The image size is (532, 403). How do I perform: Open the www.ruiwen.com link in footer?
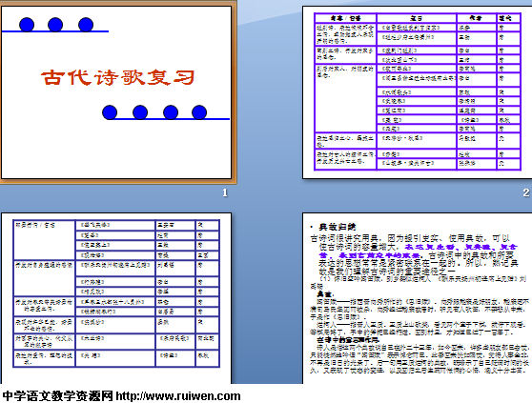(178, 396)
